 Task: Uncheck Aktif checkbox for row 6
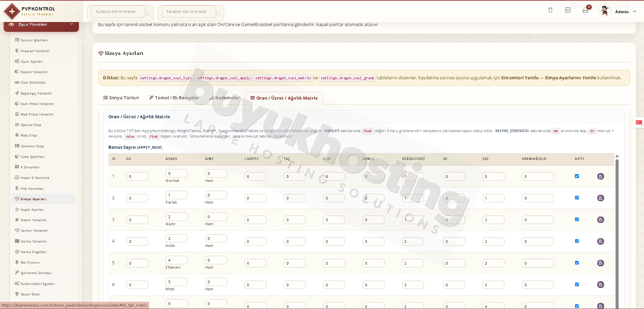tap(577, 285)
